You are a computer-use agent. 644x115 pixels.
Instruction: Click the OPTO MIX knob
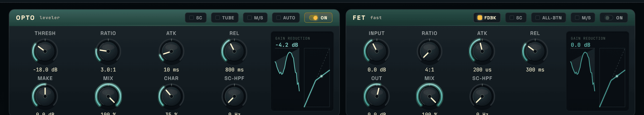point(108,96)
